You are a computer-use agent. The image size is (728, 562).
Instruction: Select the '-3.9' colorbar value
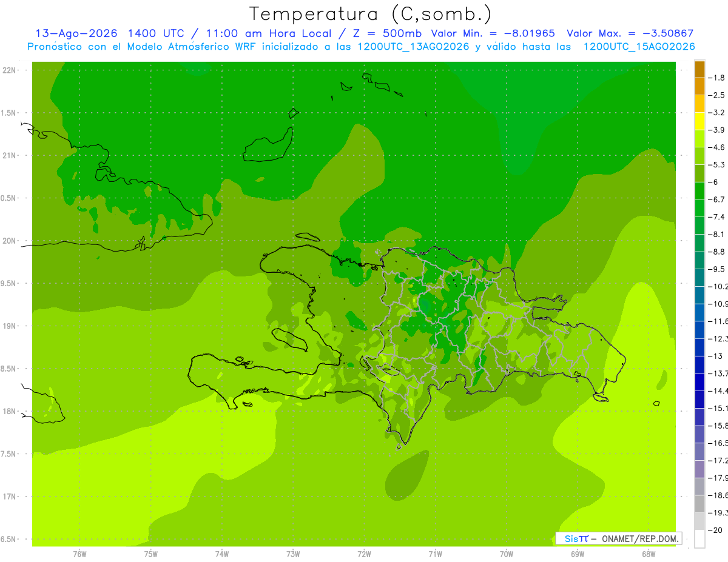click(716, 130)
